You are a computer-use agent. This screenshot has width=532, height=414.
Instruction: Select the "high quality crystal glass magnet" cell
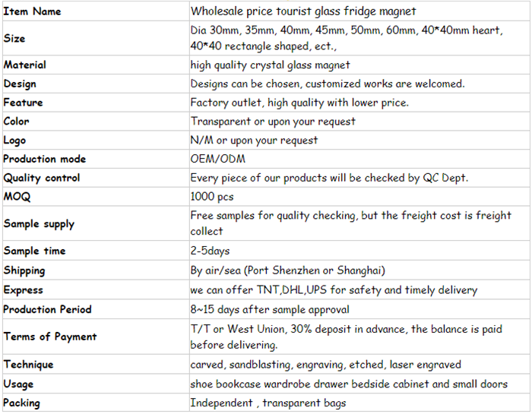pos(271,65)
